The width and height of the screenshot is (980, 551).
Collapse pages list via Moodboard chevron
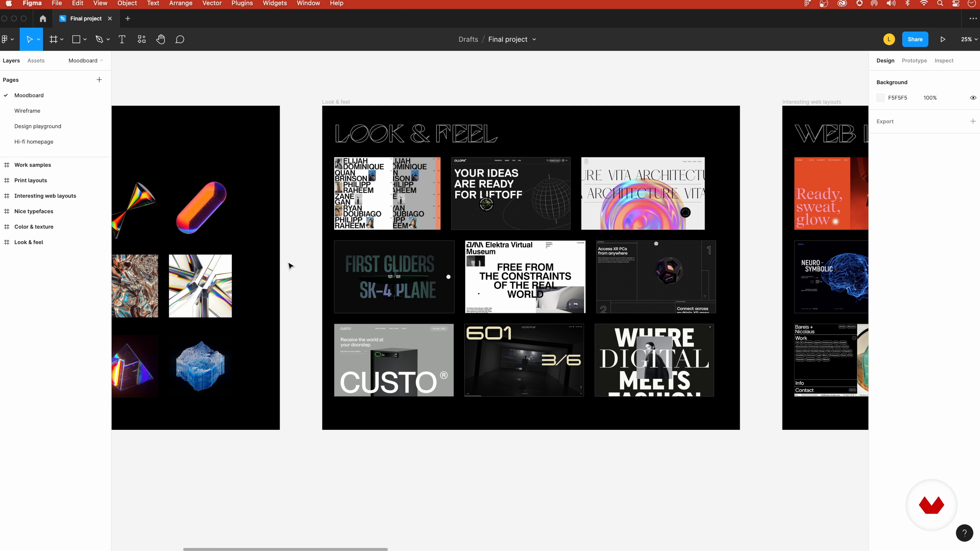[102, 60]
